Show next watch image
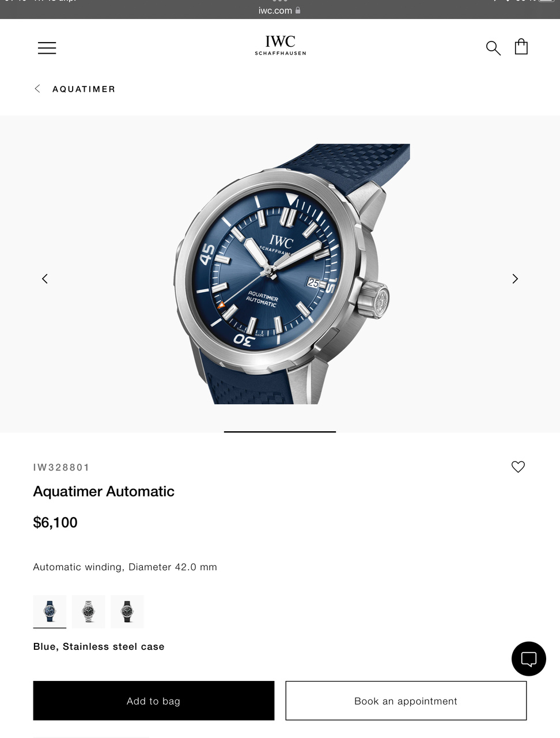Screen dimensions: 560x738 [x=515, y=279]
